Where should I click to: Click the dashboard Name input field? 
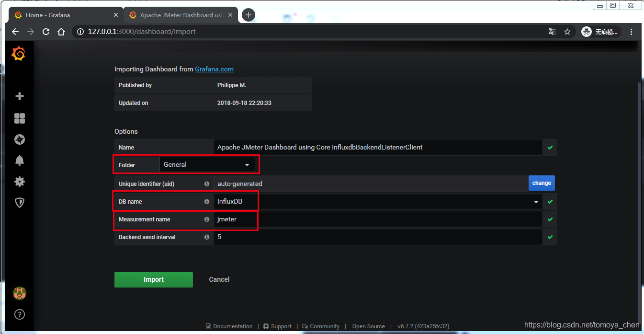(378, 148)
